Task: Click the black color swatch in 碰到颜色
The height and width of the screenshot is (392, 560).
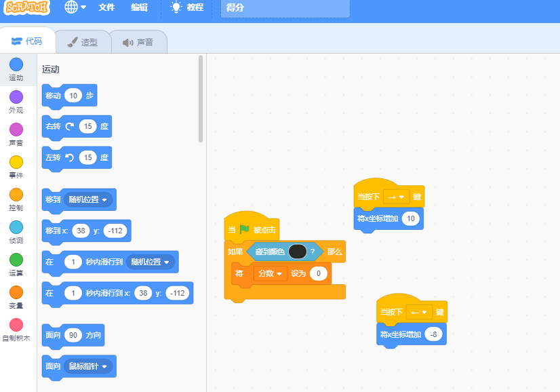Action: [298, 252]
